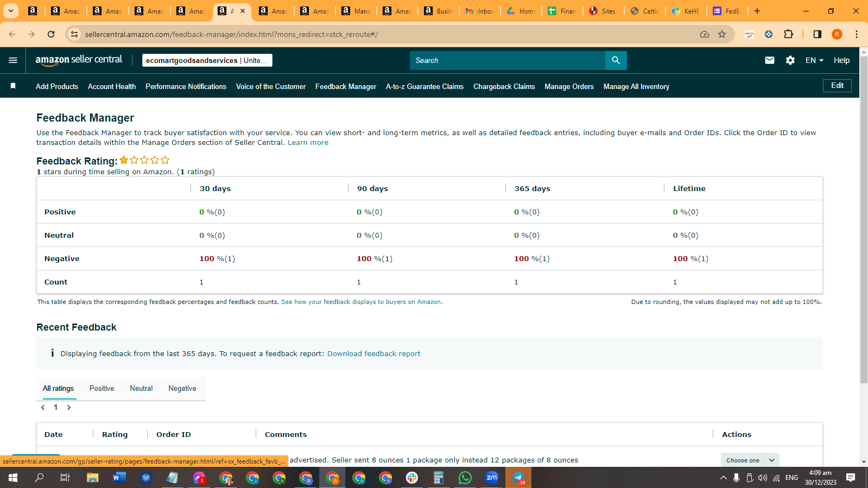Go to the previous feedback page

coord(43,408)
